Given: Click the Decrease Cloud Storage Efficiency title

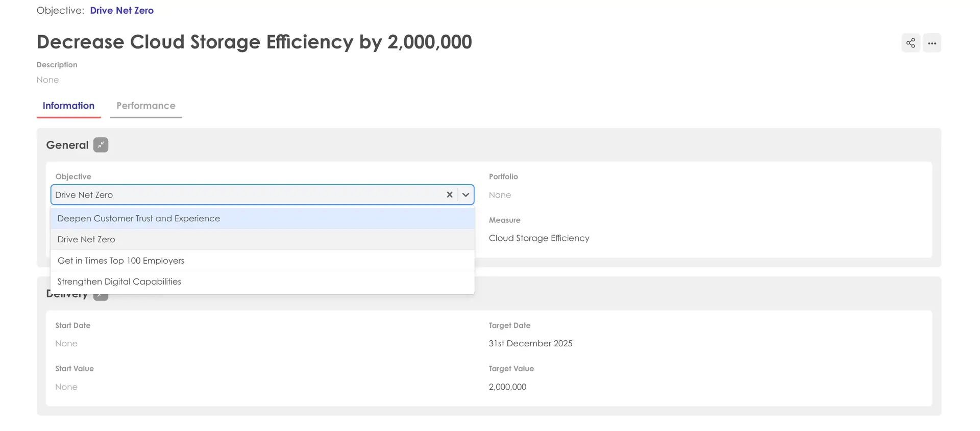Looking at the screenshot, I should pyautogui.click(x=254, y=42).
